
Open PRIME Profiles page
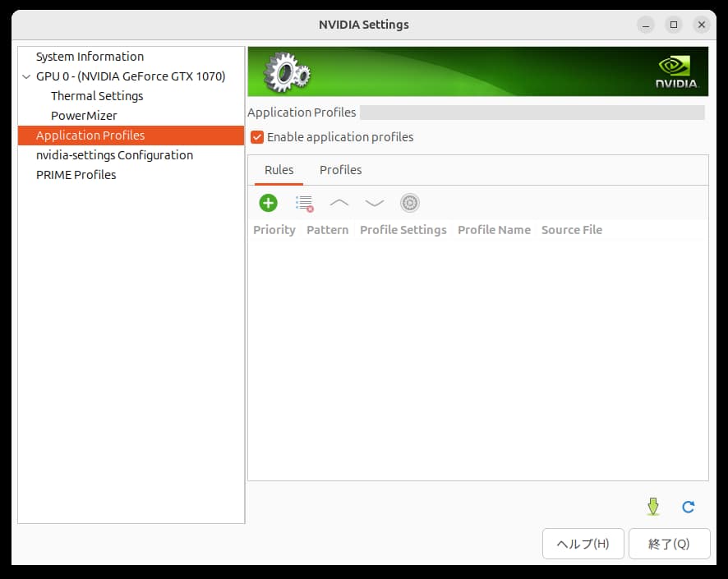(x=76, y=175)
